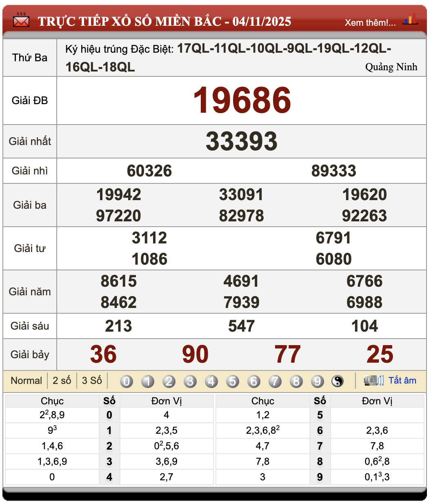Click the special prize number 19686
This screenshot has width=431, height=504.
pos(242,100)
